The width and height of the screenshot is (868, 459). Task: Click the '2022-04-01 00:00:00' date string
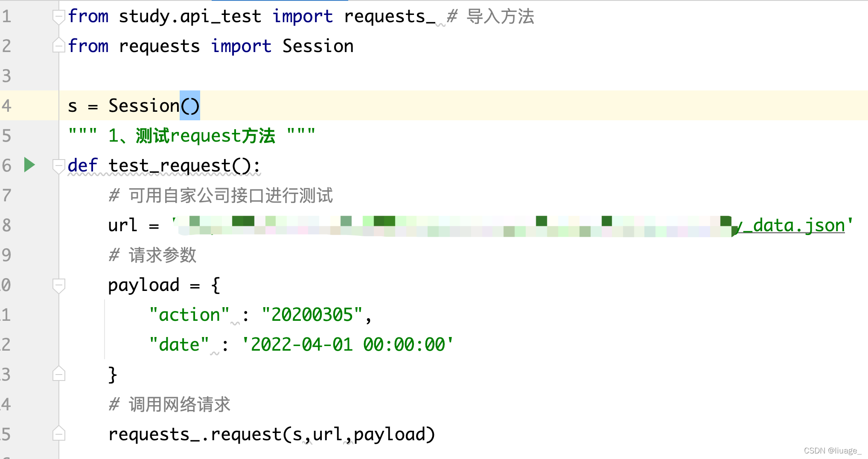347,345
